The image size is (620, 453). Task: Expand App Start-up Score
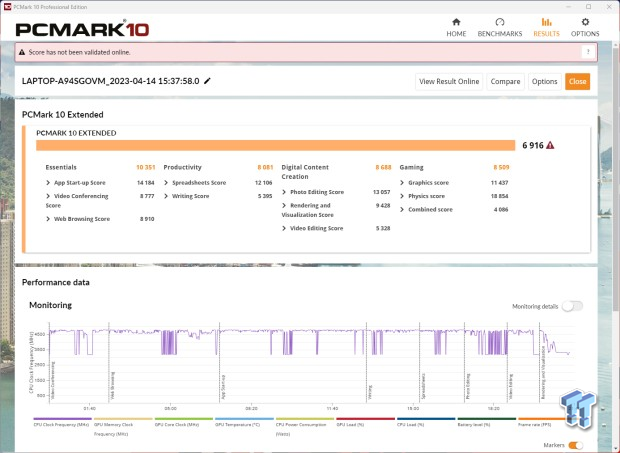pos(48,183)
